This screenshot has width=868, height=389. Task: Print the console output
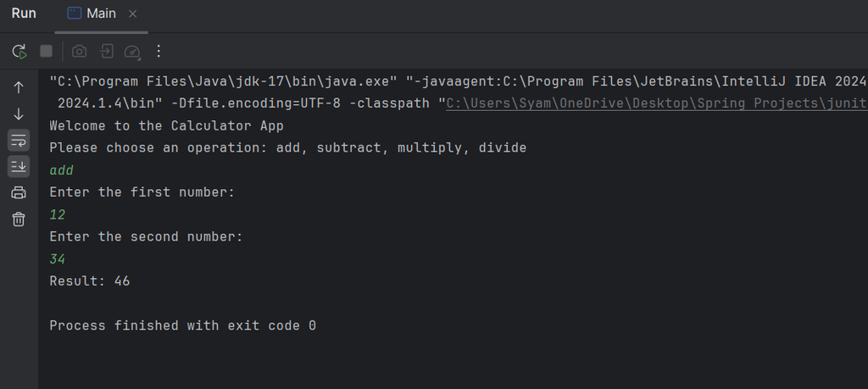tap(19, 192)
